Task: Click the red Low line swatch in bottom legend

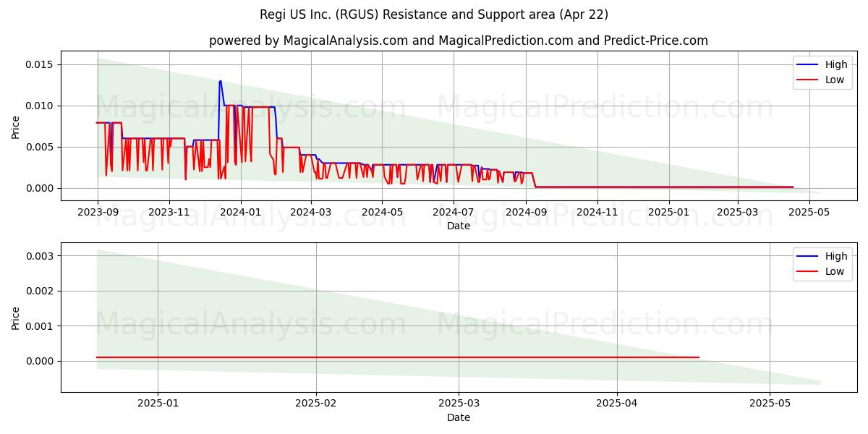Action: [808, 272]
